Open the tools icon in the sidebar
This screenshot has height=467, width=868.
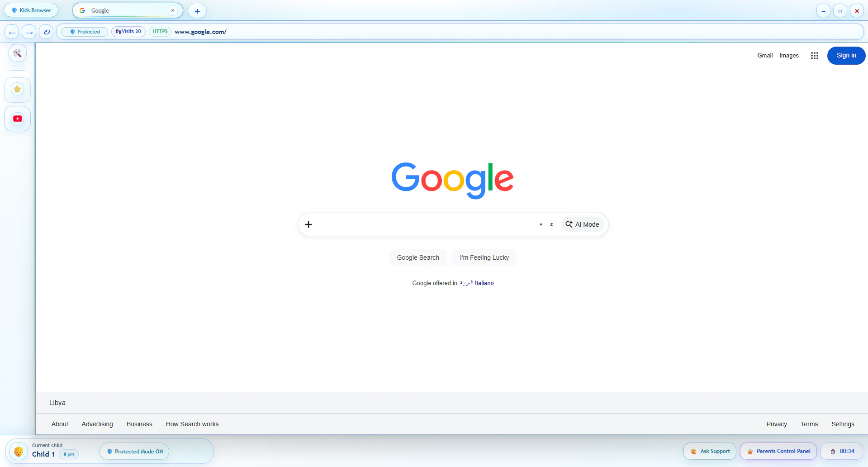18,53
